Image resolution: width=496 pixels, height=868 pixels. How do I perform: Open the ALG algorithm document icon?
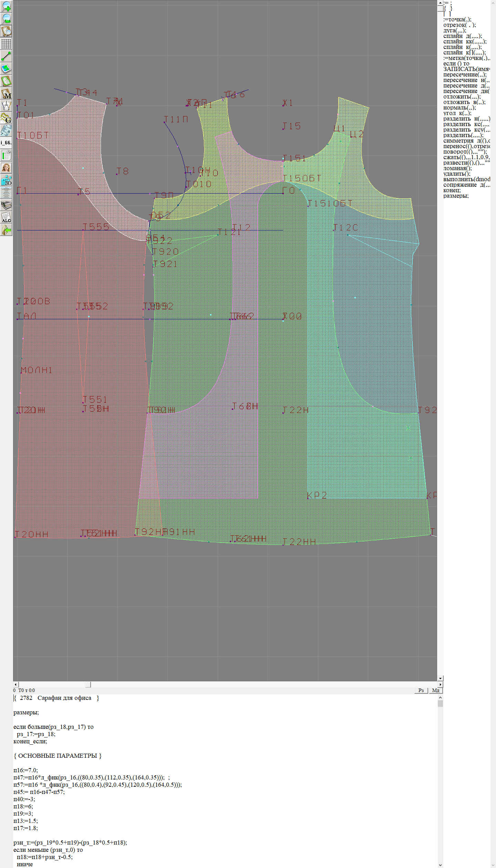(x=6, y=218)
